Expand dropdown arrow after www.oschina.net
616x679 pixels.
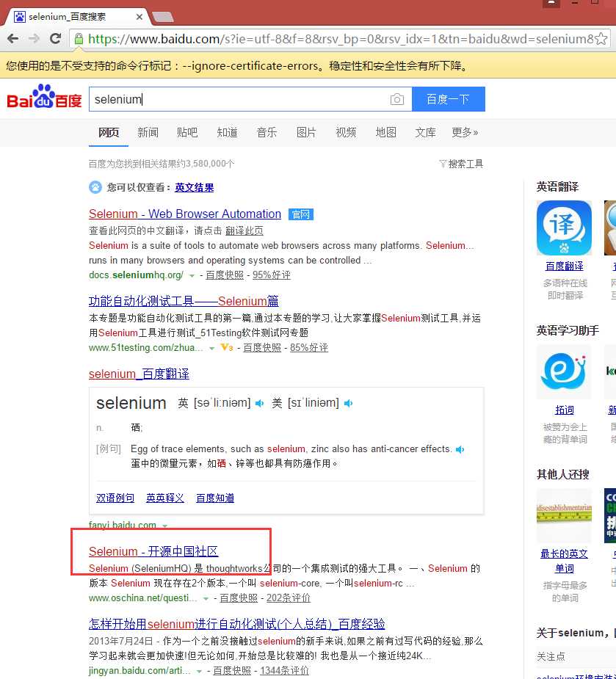tap(206, 598)
